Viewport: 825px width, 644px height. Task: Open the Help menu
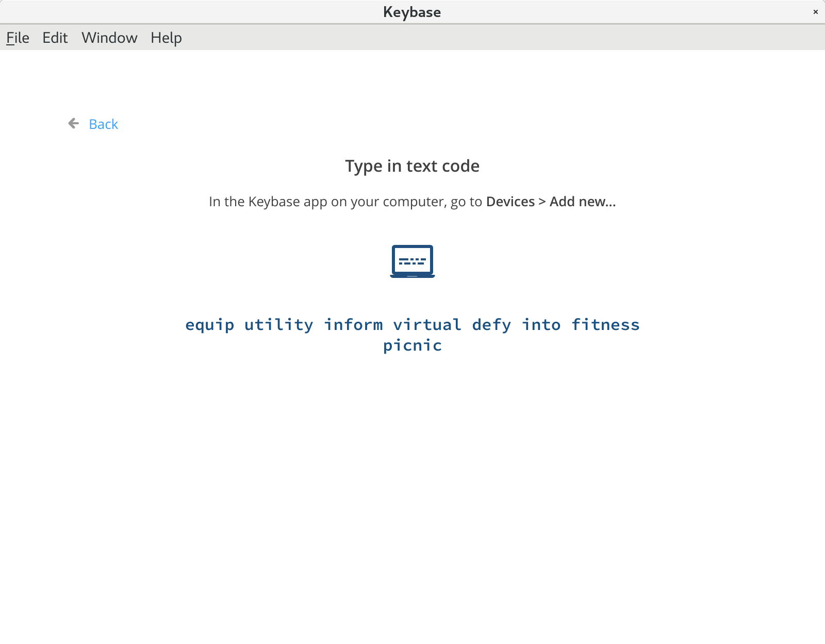tap(166, 38)
